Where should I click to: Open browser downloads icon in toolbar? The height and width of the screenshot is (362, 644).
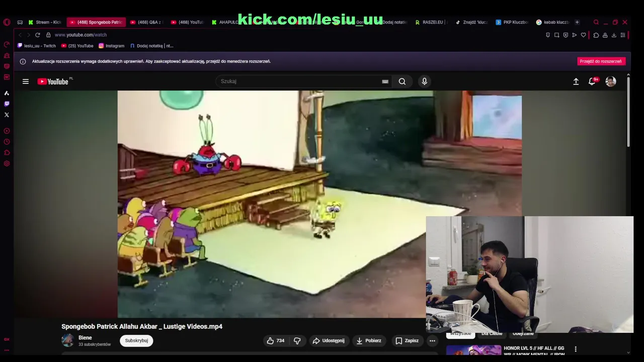click(x=614, y=35)
